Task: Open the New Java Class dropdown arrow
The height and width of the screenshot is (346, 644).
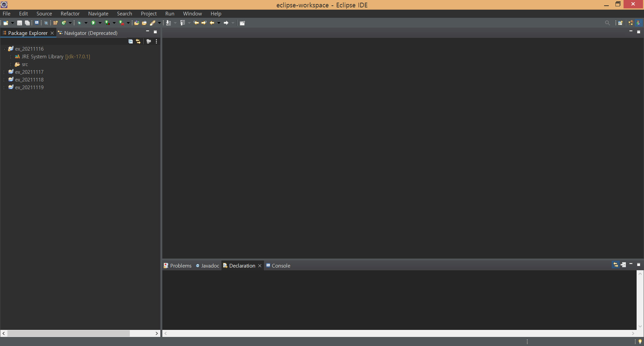Action: (70, 23)
